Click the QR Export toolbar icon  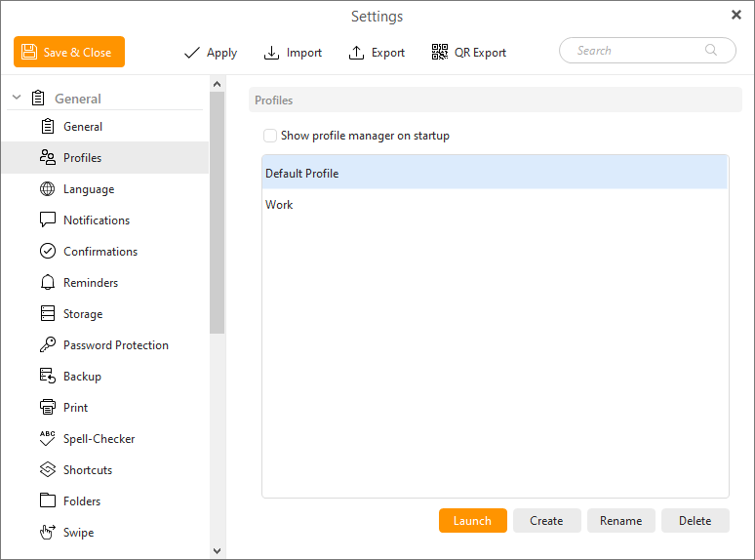(x=440, y=53)
